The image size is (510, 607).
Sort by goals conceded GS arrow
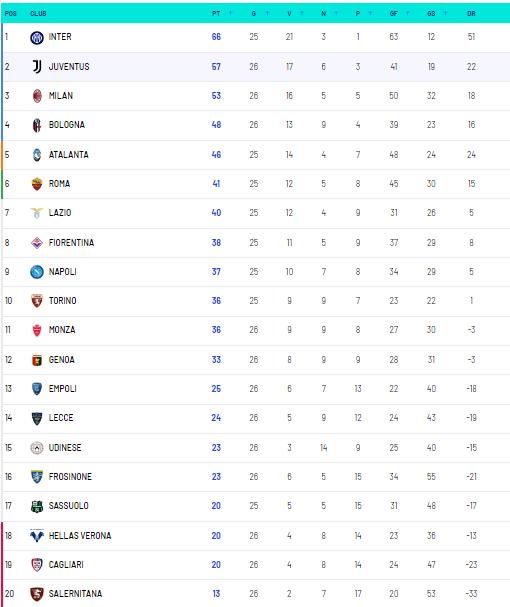tap(445, 13)
